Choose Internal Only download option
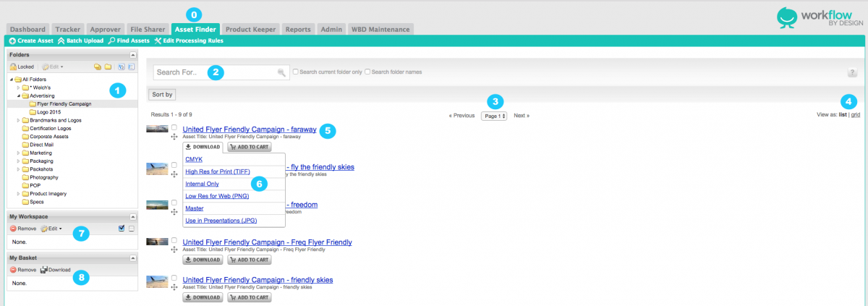The width and height of the screenshot is (868, 306). (x=202, y=184)
